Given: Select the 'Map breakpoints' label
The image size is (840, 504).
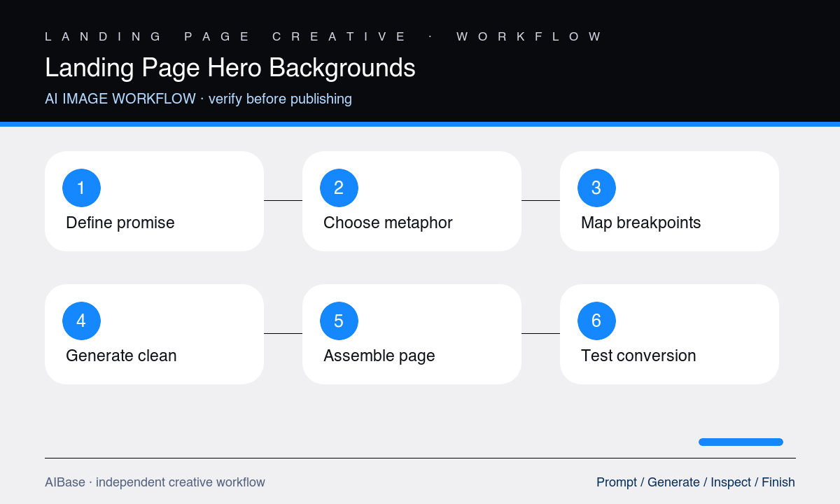Looking at the screenshot, I should tap(640, 223).
